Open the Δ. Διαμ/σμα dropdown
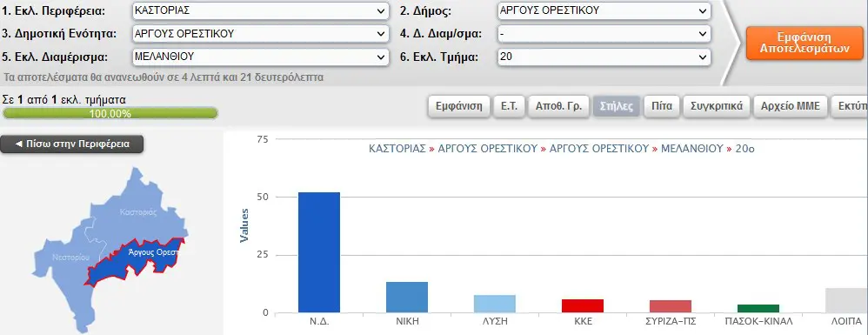The width and height of the screenshot is (868, 335). click(x=604, y=34)
